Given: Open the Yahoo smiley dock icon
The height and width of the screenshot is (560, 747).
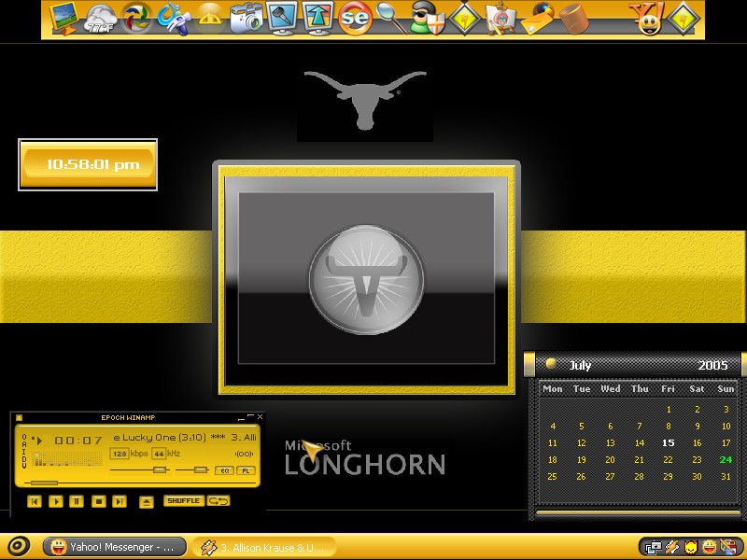Looking at the screenshot, I should tap(646, 19).
